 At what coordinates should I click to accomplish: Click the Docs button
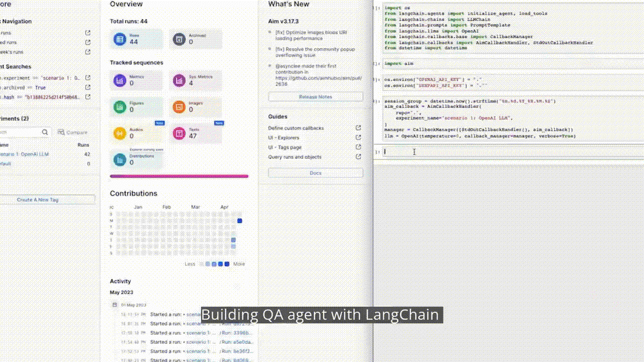[x=316, y=173]
